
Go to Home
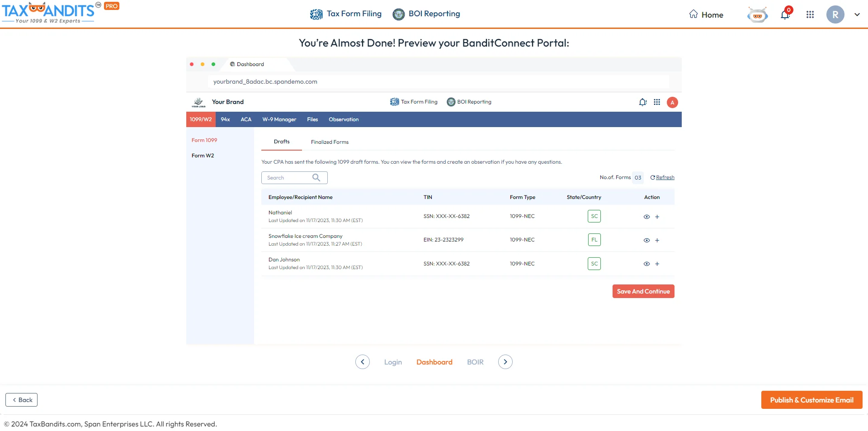click(x=706, y=14)
